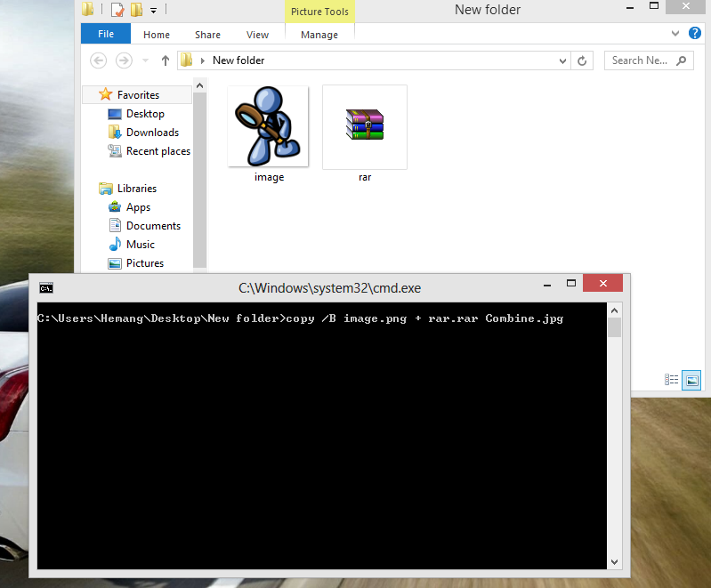Click the navigation pane scrollbar thumb

199,180
